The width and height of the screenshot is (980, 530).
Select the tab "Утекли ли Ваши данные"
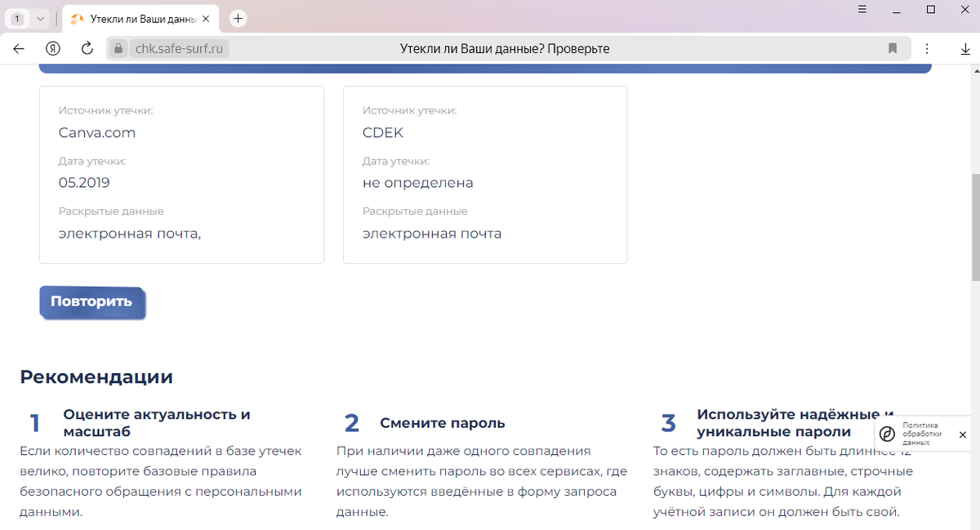(141, 18)
